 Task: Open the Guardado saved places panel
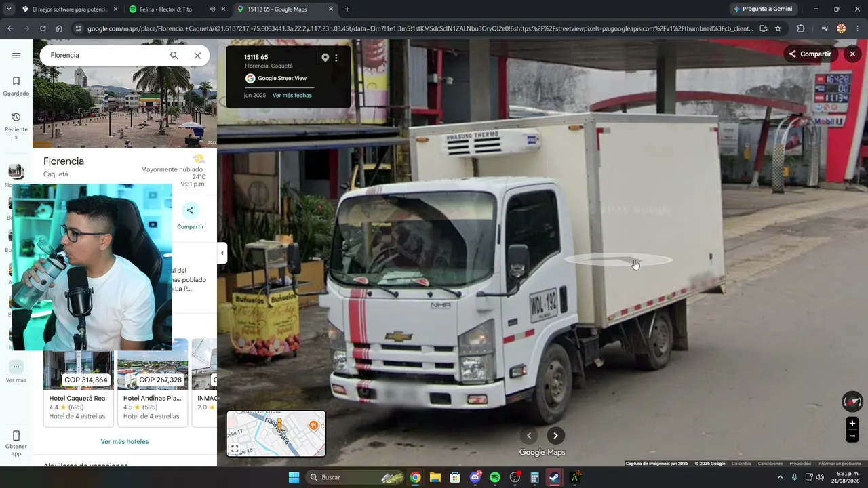coord(16,86)
